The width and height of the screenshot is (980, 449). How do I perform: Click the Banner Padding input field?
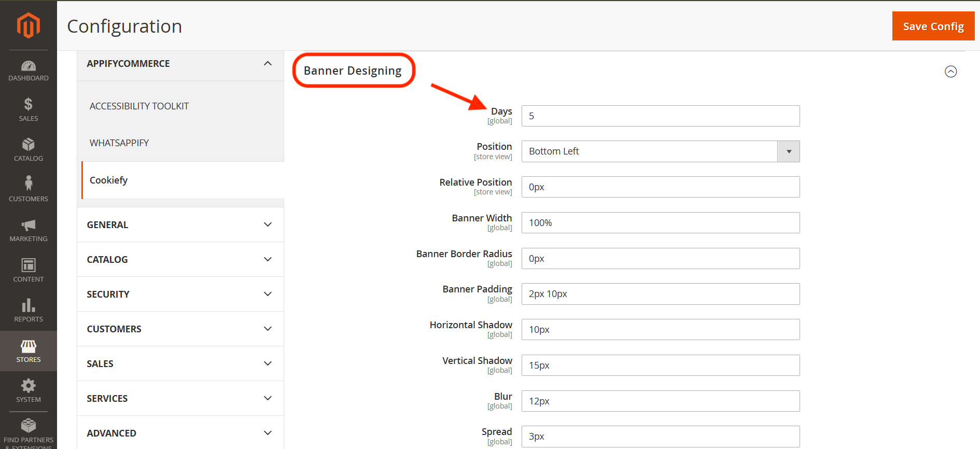coord(661,294)
